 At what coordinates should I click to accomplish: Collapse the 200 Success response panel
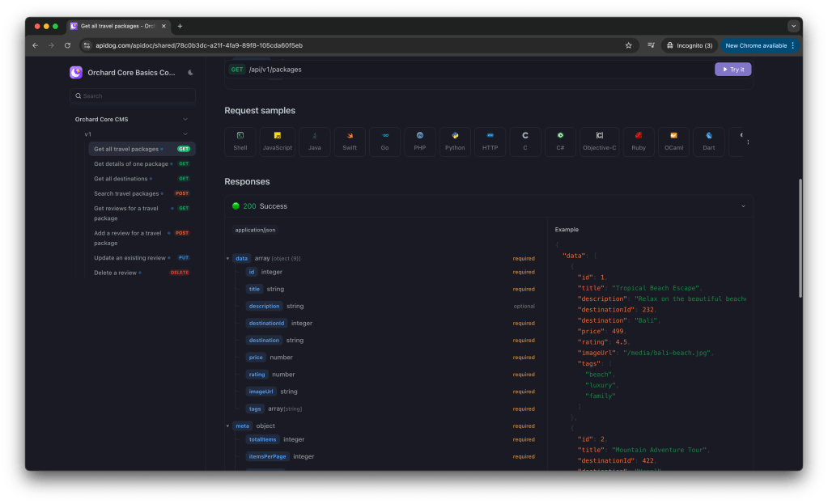743,206
